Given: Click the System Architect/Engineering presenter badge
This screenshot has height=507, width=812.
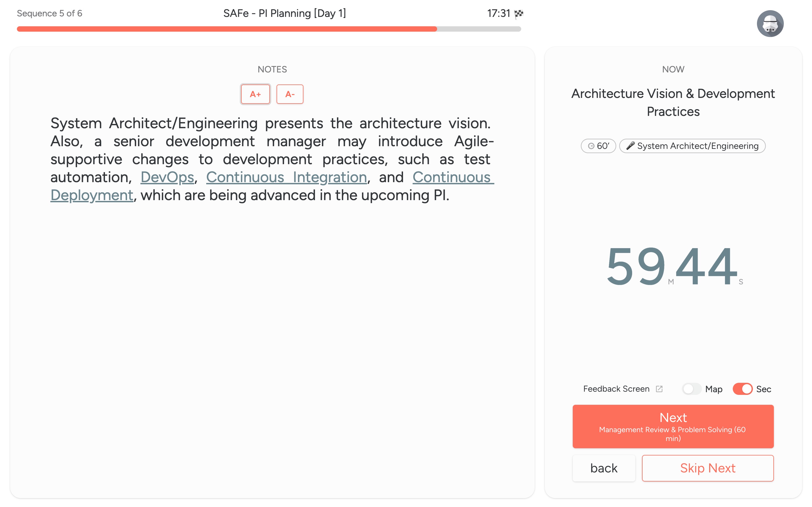Looking at the screenshot, I should click(692, 146).
